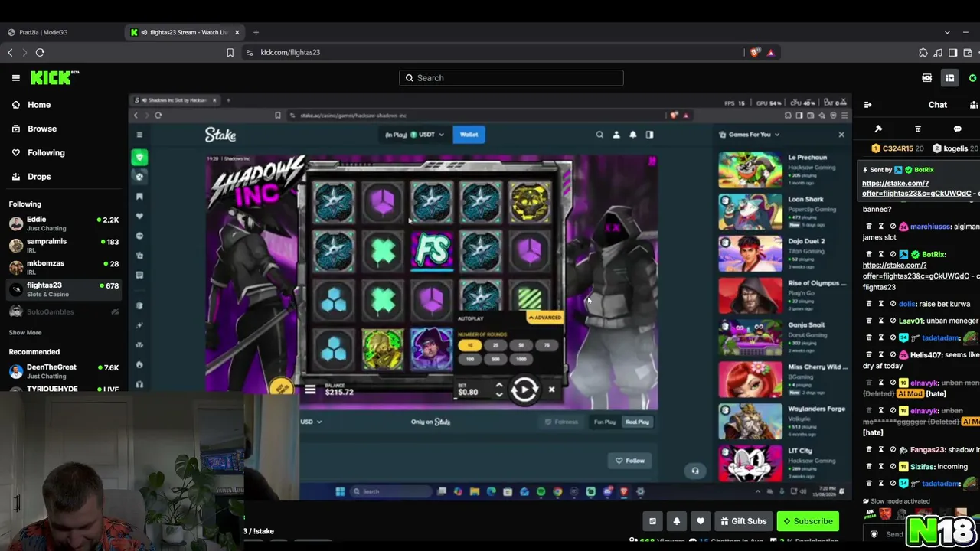Select 75 autoplay rounds
The image size is (980, 551).
pos(547,345)
